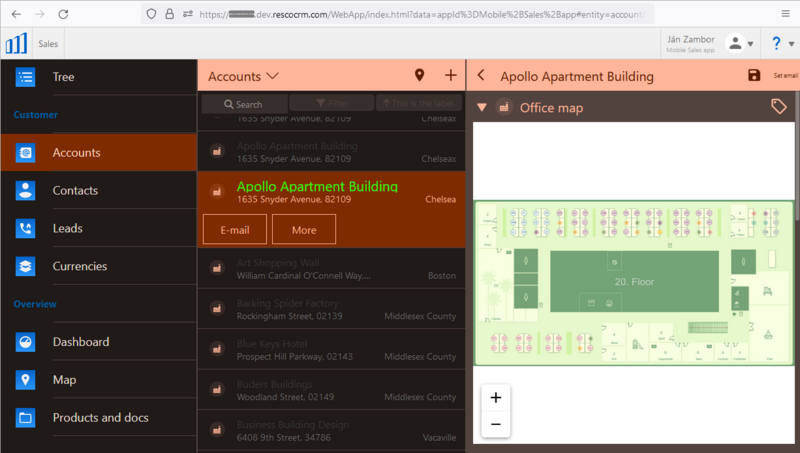Viewport: 800px width, 453px height.
Task: Zoom out on the office map
Action: [495, 424]
